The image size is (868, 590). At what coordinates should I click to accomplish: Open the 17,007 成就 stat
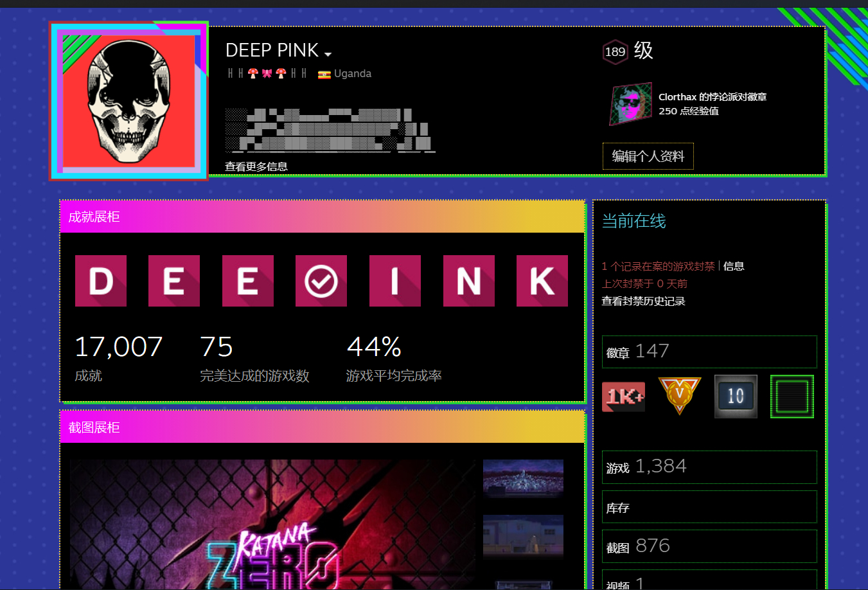click(x=119, y=359)
